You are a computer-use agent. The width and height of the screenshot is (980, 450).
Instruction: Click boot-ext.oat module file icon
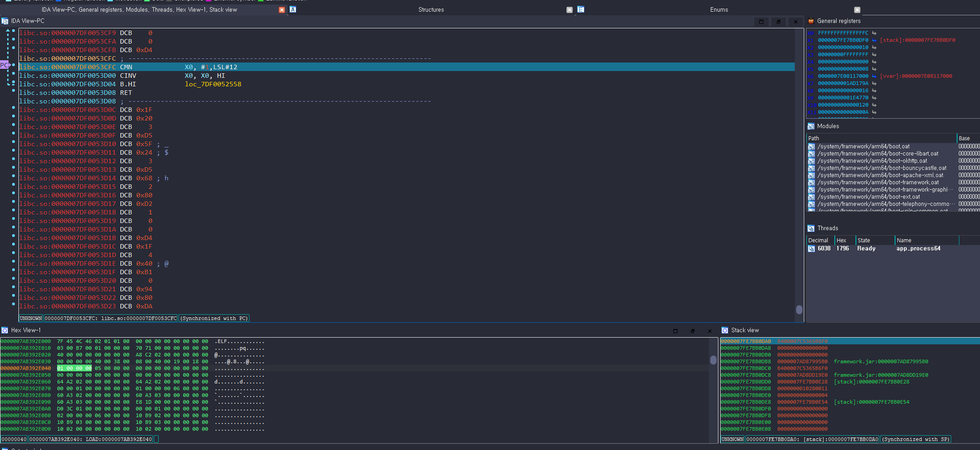tap(811, 197)
